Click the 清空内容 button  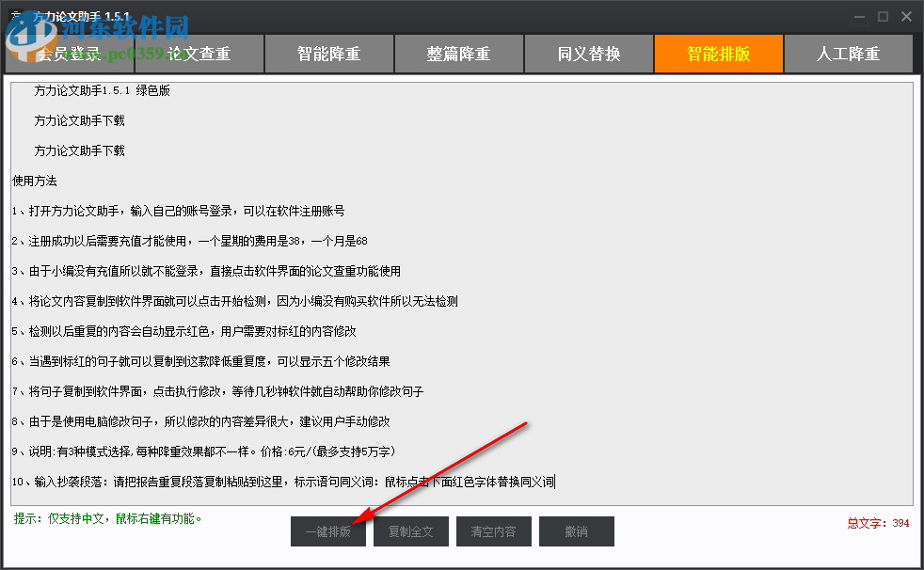click(x=493, y=530)
